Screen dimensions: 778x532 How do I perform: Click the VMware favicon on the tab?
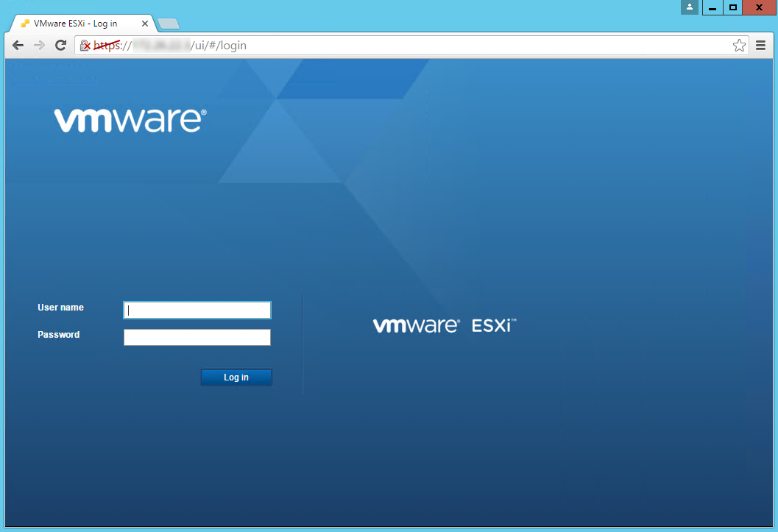pos(25,24)
